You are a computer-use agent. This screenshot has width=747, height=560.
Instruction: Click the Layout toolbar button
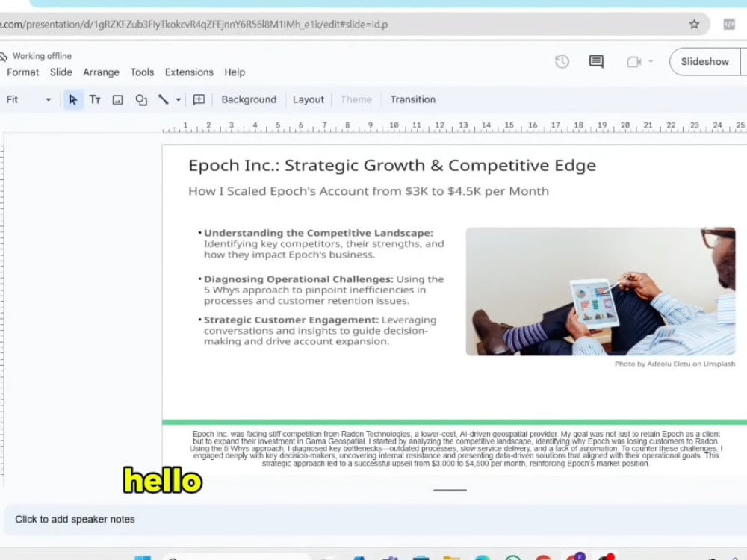click(x=309, y=99)
